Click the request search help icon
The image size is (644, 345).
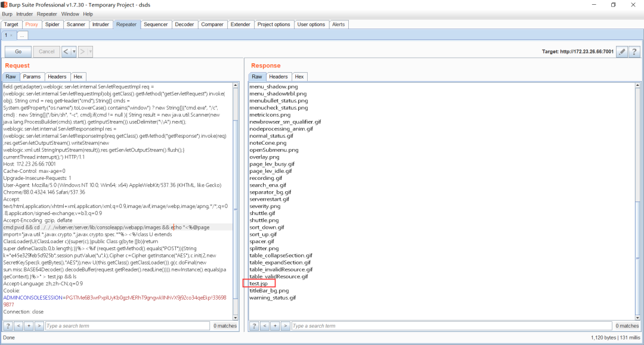8,326
